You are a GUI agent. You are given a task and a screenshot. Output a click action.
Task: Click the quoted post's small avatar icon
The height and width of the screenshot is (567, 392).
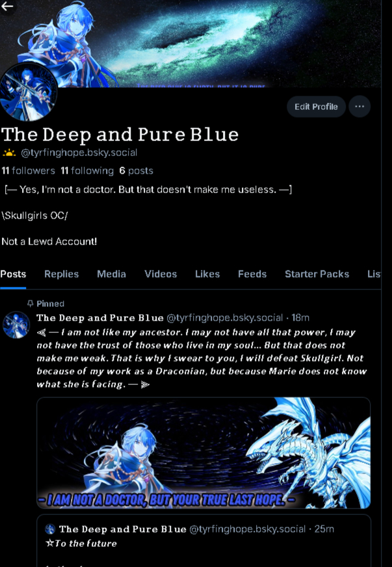[x=50, y=529]
